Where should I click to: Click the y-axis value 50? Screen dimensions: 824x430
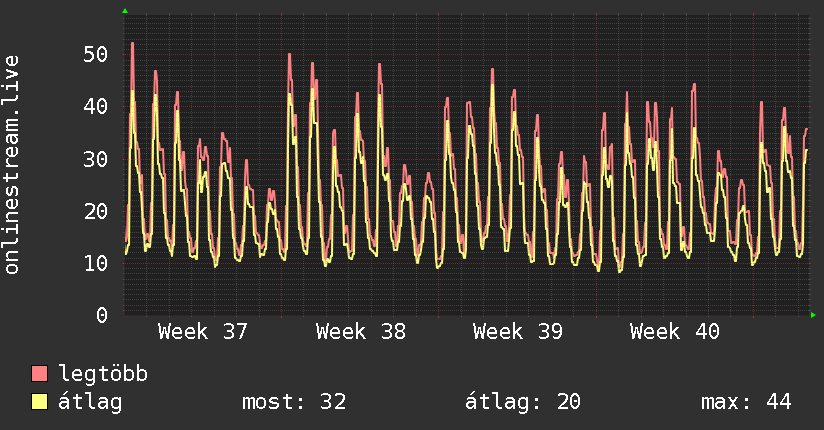pos(96,54)
